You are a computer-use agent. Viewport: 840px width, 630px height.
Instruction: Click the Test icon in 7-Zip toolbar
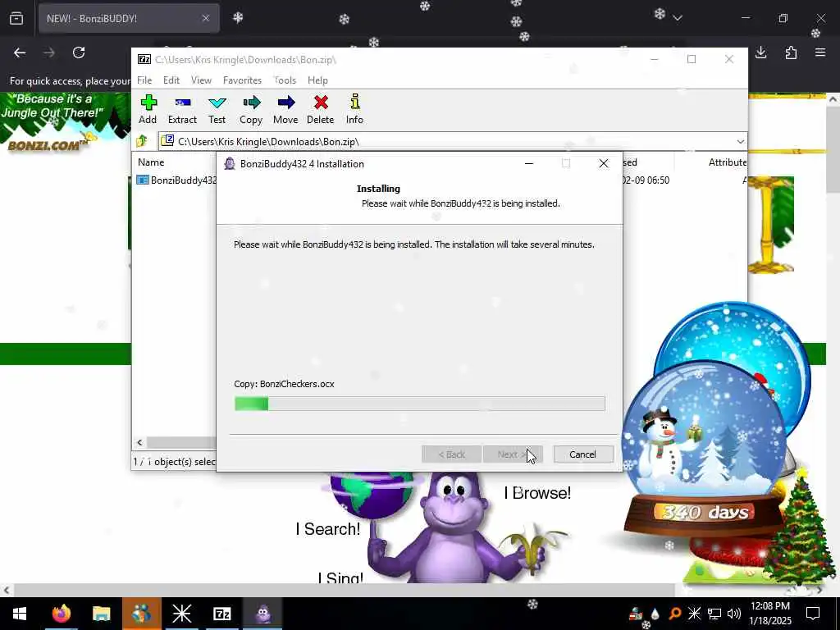pos(217,109)
